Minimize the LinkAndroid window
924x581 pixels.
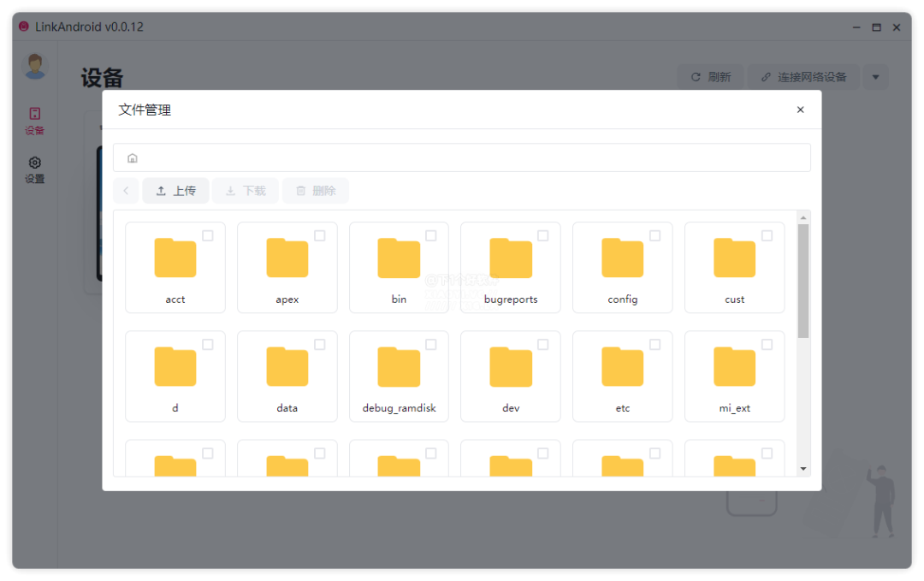(856, 27)
